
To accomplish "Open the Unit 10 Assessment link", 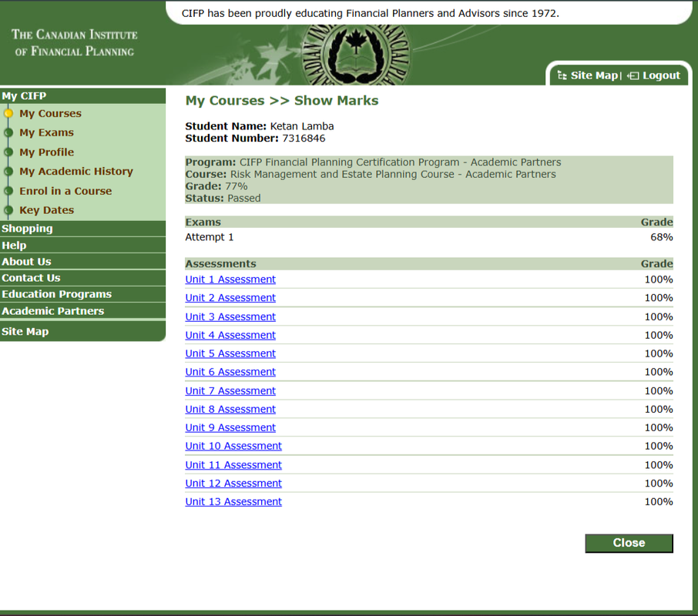I will (x=233, y=446).
